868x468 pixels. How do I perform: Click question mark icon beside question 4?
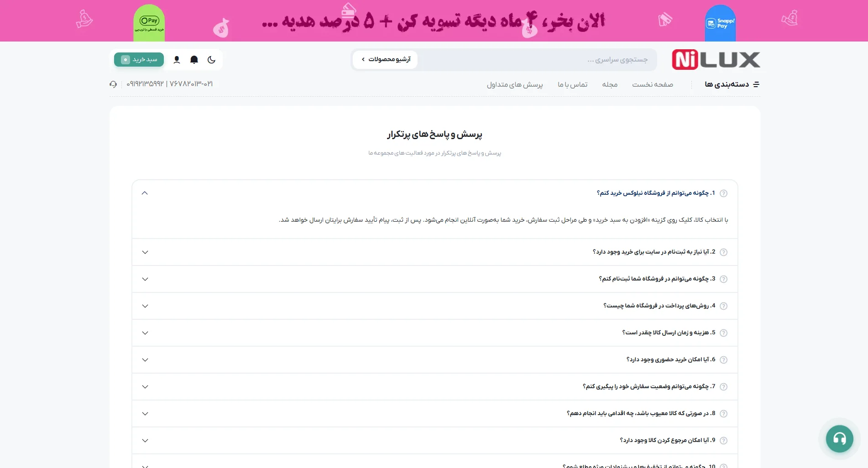pos(723,306)
